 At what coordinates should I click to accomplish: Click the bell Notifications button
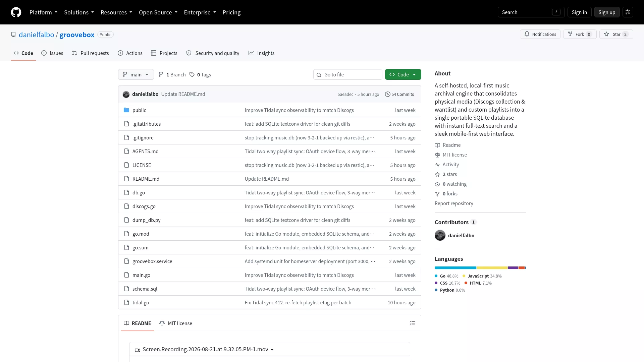(x=540, y=35)
